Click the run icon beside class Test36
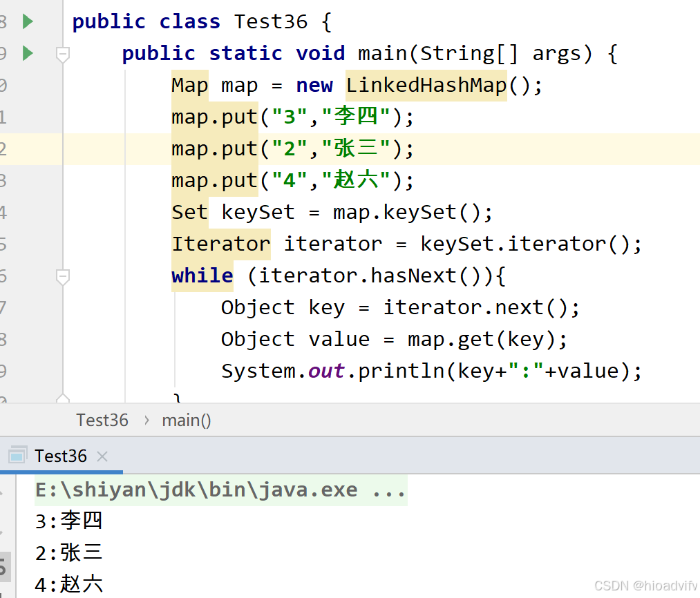This screenshot has width=700, height=598. pyautogui.click(x=26, y=21)
